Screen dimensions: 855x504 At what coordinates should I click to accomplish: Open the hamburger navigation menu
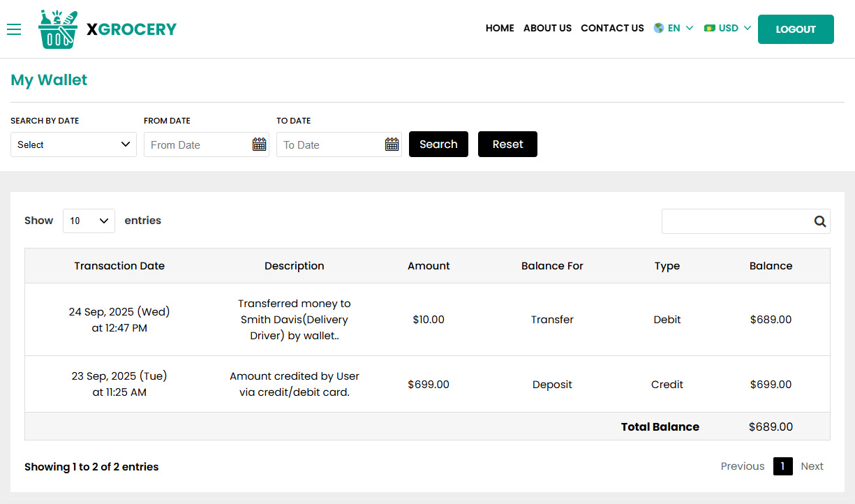point(14,29)
